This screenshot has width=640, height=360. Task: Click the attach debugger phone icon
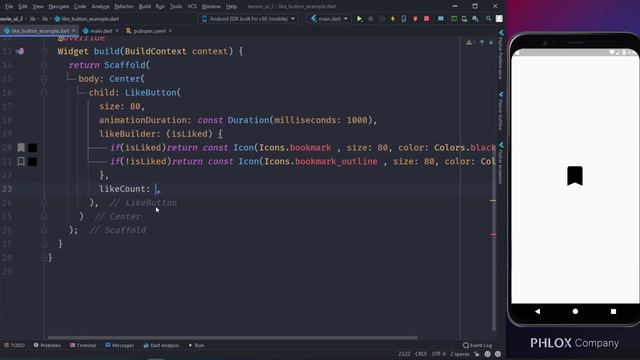tap(404, 19)
